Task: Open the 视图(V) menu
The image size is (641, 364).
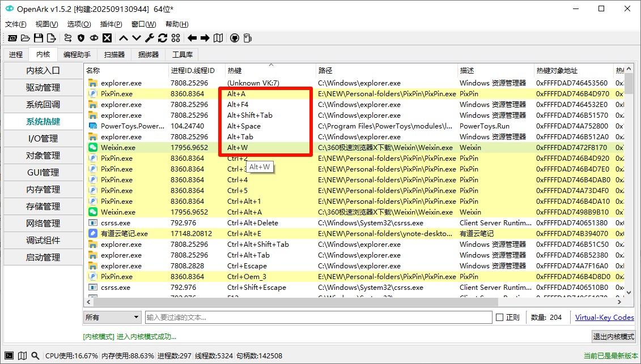Action: 46,24
